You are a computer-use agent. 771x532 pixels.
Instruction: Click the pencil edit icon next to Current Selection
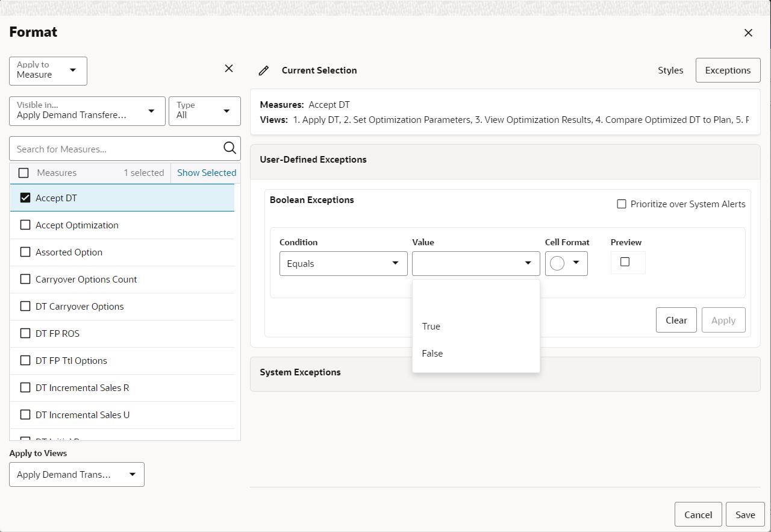(x=263, y=70)
